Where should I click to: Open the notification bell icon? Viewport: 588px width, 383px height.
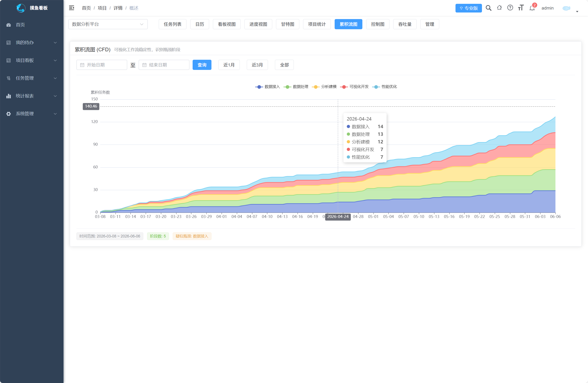click(532, 8)
